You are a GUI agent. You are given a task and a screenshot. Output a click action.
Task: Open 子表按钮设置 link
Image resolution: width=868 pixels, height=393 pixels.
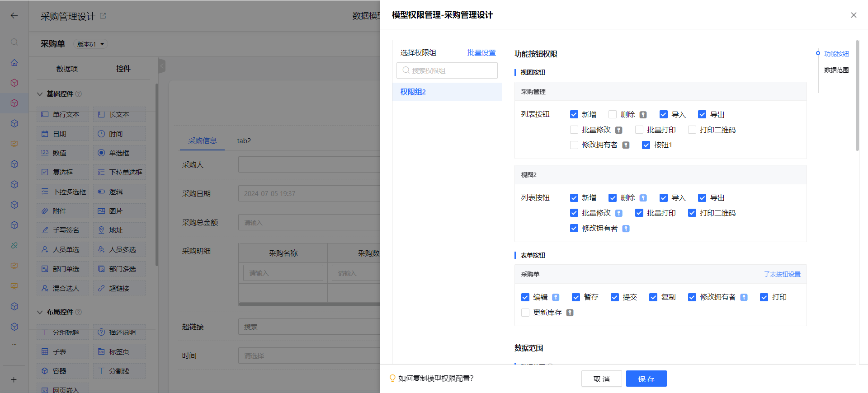point(782,274)
